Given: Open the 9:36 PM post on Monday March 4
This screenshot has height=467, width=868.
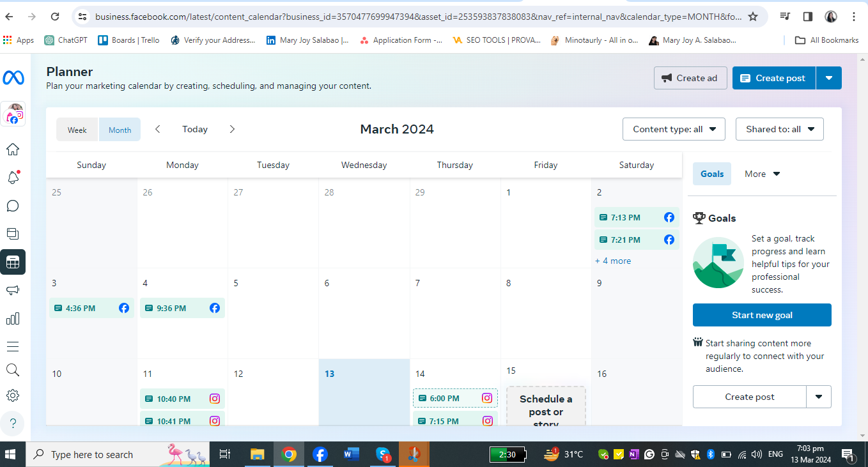Looking at the screenshot, I should click(x=182, y=308).
